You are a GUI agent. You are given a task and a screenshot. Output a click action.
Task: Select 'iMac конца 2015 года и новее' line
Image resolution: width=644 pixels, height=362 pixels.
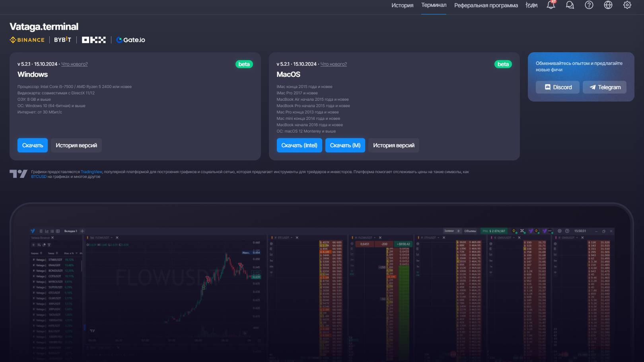(x=305, y=87)
